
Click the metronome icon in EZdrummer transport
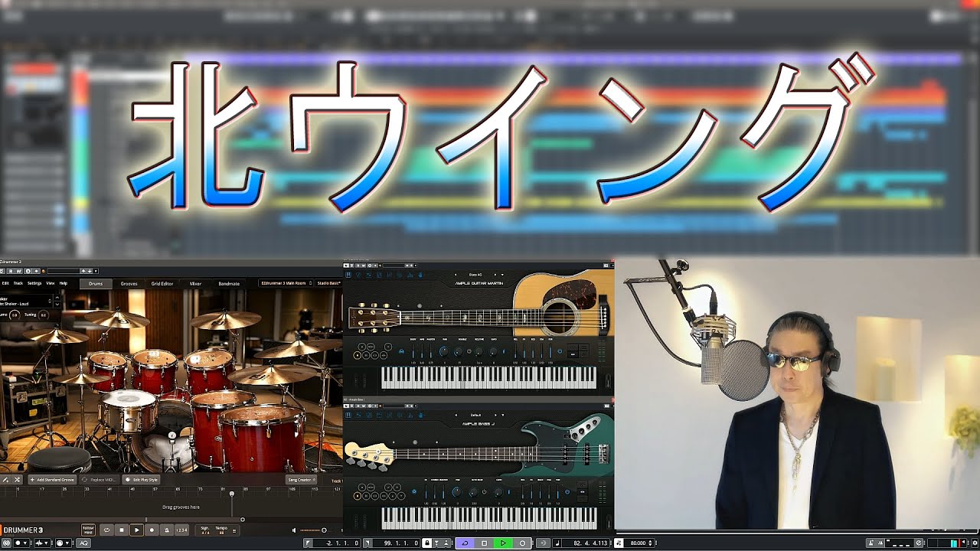tap(167, 530)
